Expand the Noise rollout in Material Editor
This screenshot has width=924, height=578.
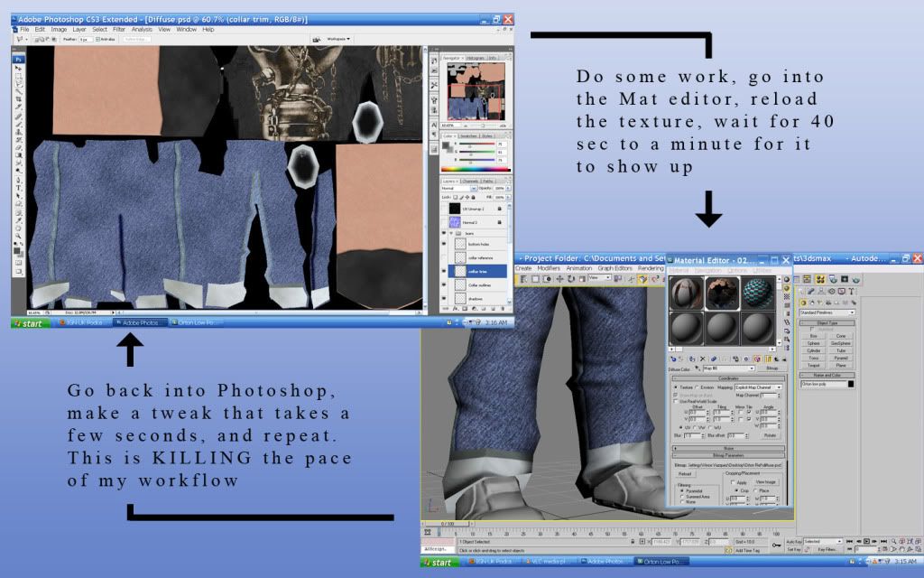(x=728, y=448)
